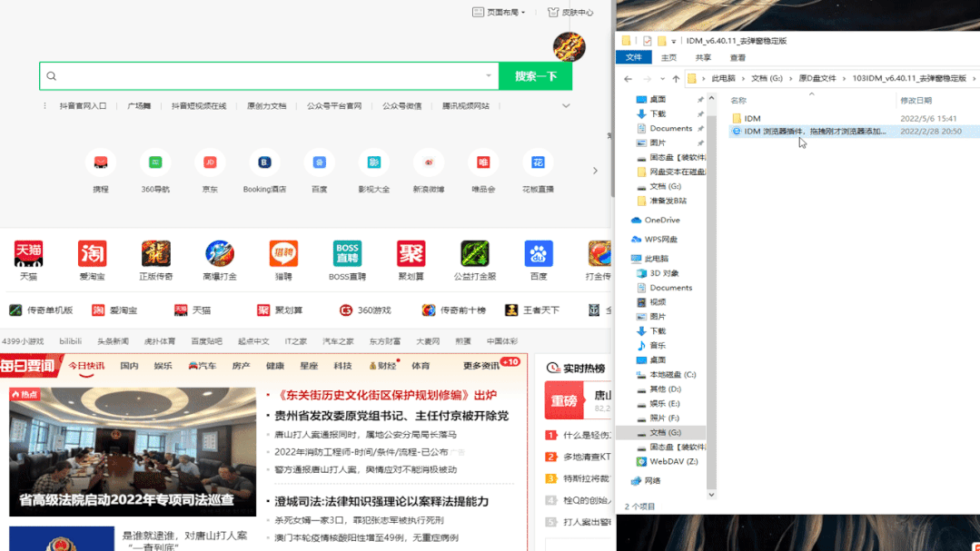Click the 猎聘 site icon

(x=283, y=253)
